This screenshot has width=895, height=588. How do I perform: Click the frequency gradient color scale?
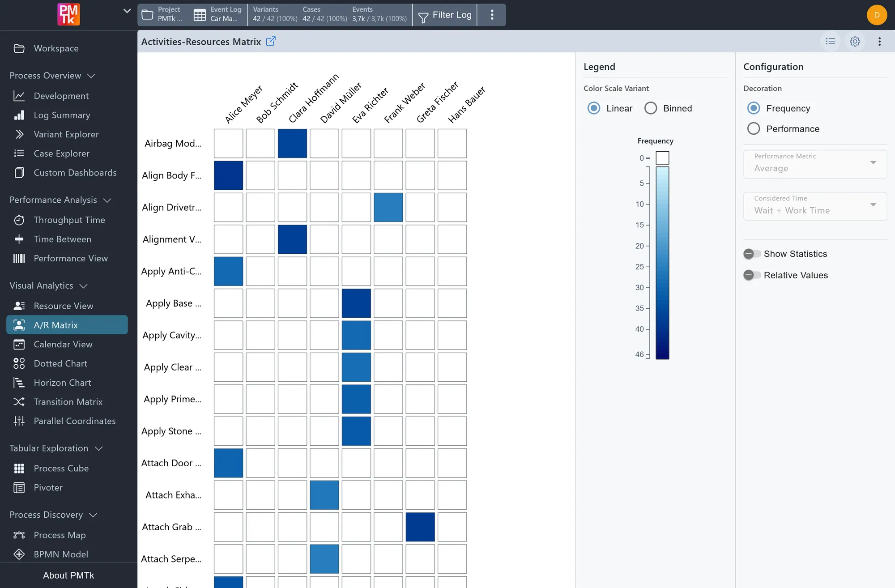(x=662, y=263)
